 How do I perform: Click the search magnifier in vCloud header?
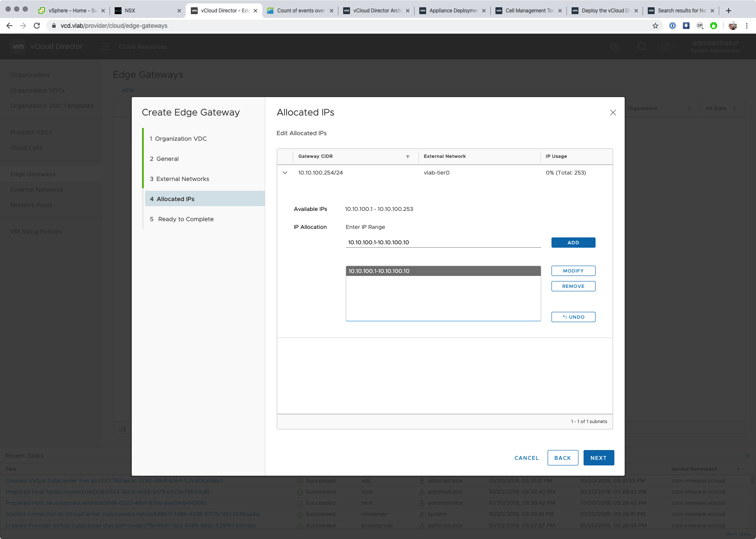click(x=642, y=47)
